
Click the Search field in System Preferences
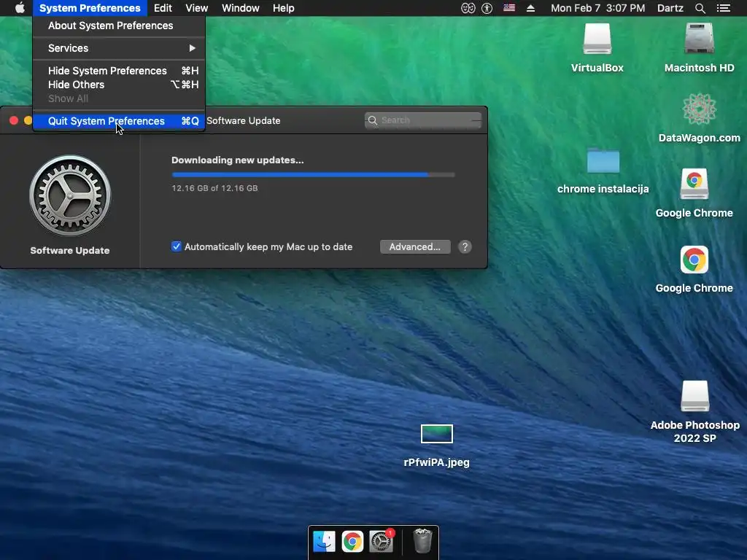[423, 120]
